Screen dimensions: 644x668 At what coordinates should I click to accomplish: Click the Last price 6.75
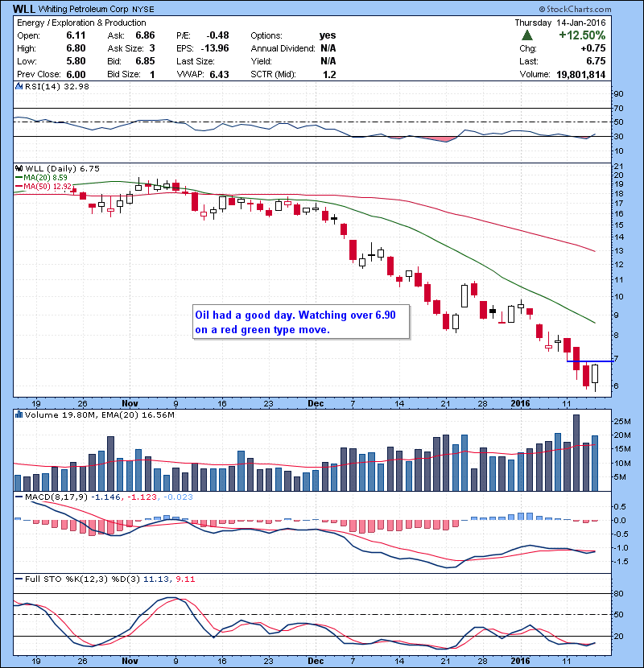click(596, 61)
